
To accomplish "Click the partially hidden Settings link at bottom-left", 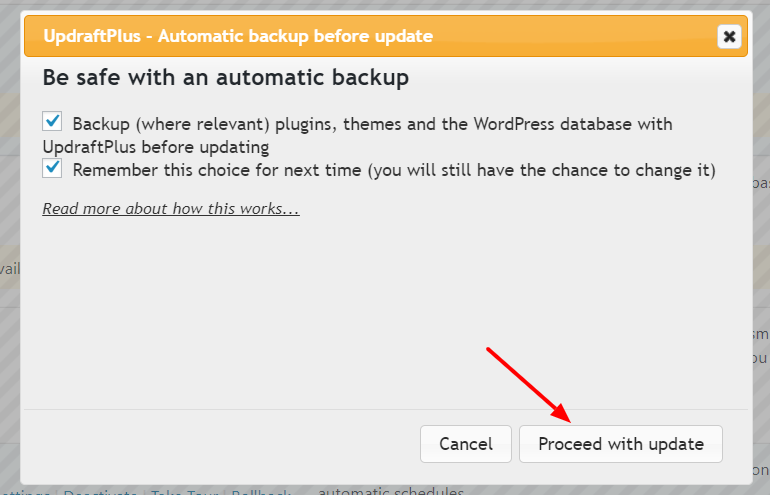I will (26, 492).
